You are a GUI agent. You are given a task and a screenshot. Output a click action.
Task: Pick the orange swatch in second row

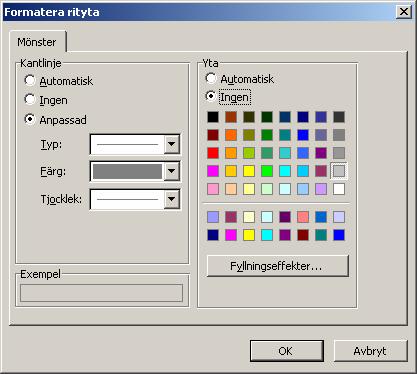coord(231,135)
